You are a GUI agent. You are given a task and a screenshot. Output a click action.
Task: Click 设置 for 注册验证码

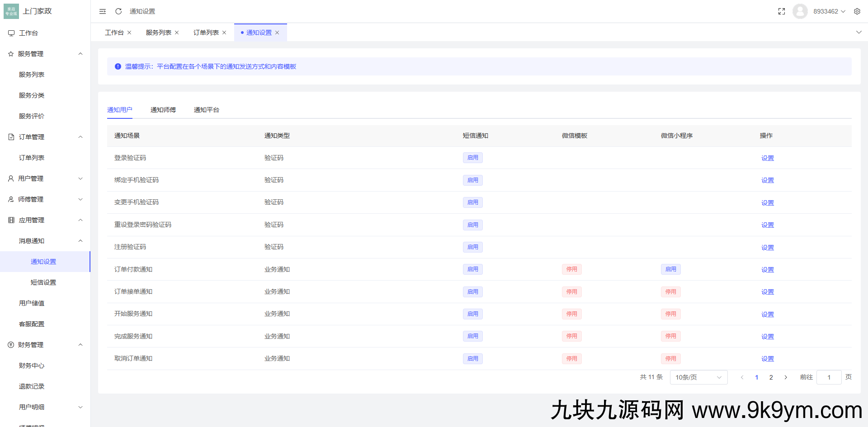(x=767, y=247)
